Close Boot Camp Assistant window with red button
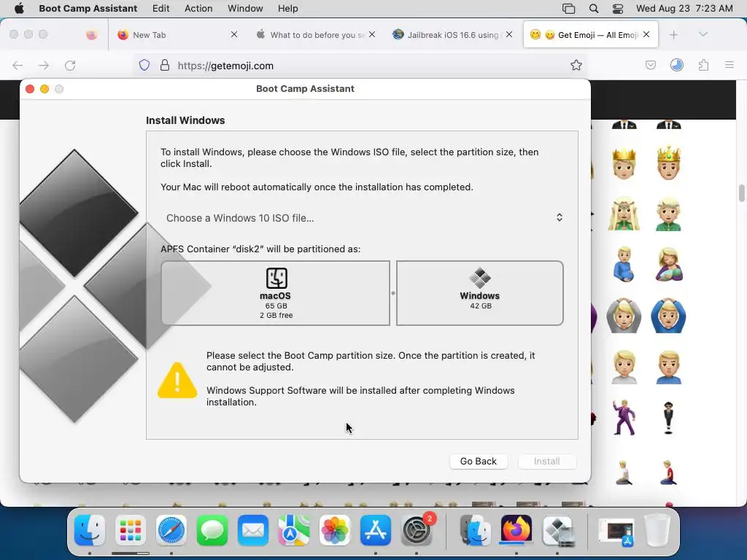The height and width of the screenshot is (560, 747). click(x=30, y=89)
